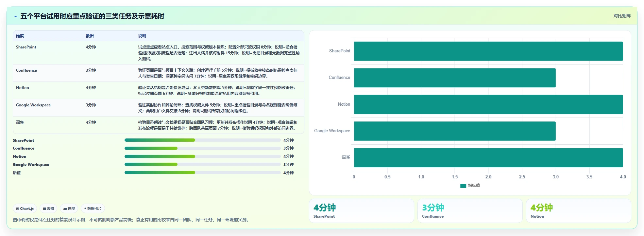Click the Confluence cell in the table
Viewport: 644px width, 236px height.
click(26, 70)
